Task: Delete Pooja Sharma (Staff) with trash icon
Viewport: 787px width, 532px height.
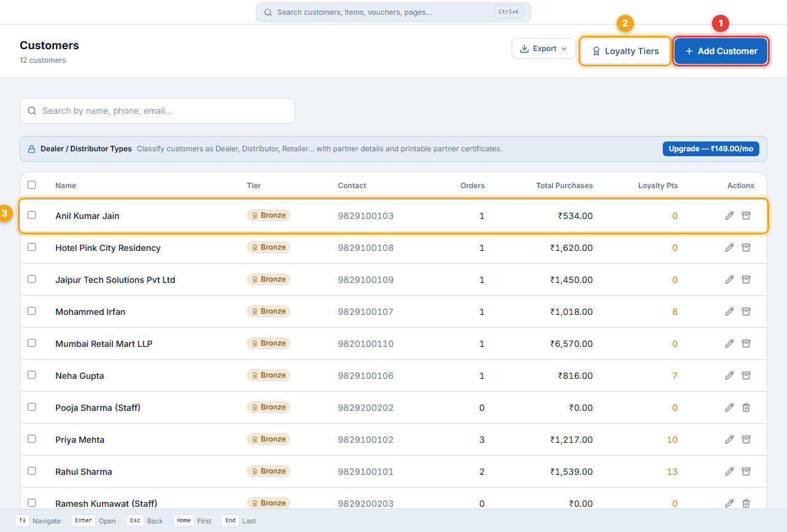Action: pyautogui.click(x=746, y=407)
